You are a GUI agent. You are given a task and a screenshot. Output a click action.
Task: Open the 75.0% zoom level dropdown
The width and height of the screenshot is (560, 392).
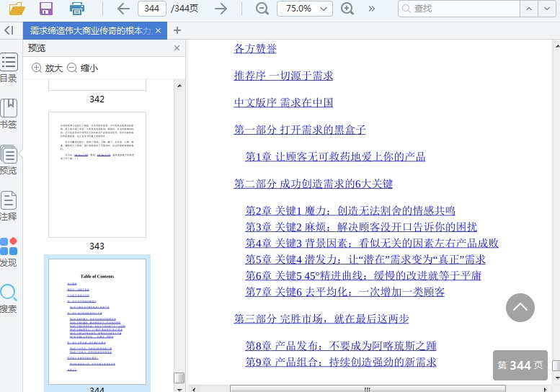(305, 9)
